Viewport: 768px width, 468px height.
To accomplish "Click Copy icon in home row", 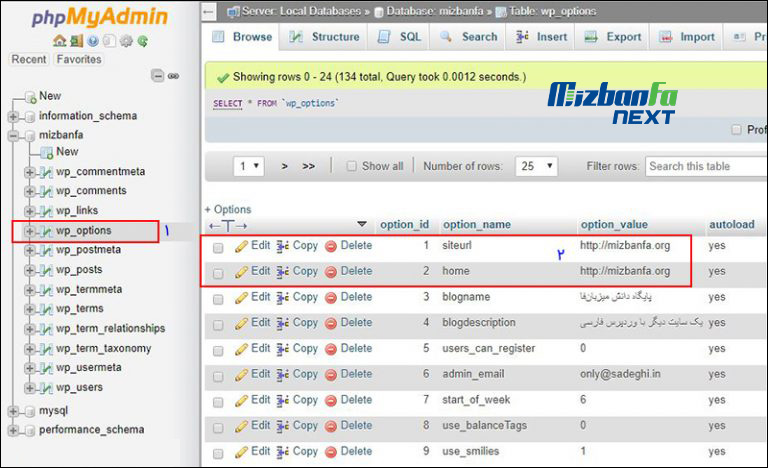I will [282, 271].
